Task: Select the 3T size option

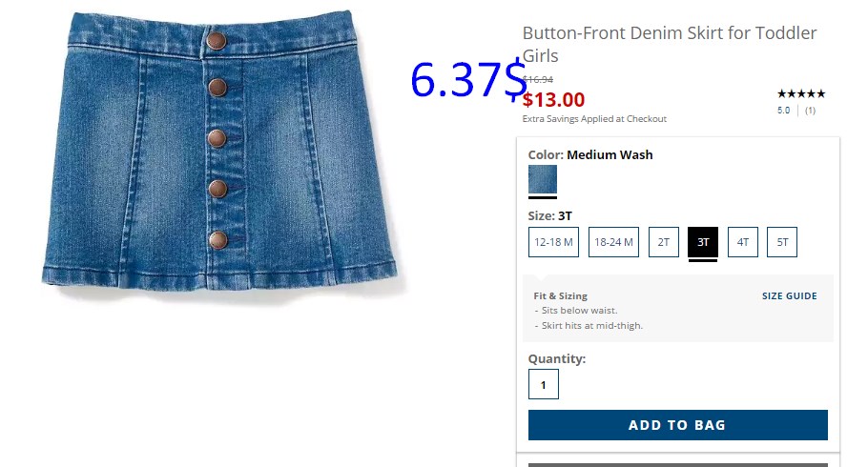Action: coord(703,242)
